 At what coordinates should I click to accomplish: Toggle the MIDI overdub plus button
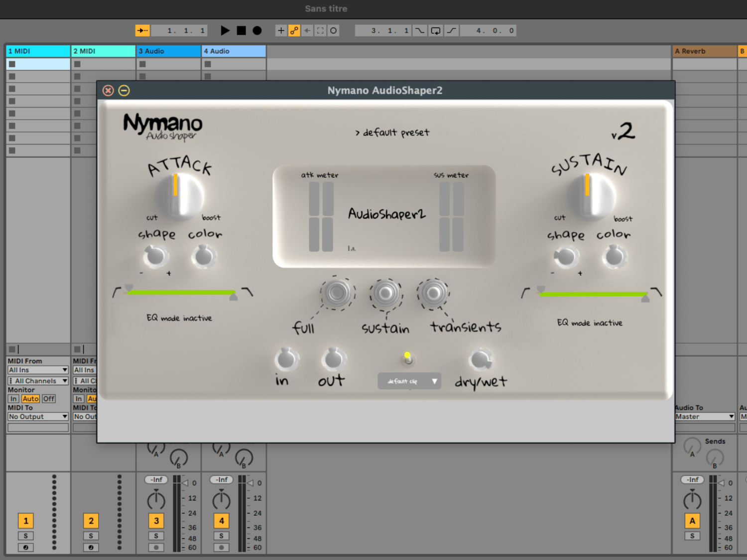[x=281, y=30]
